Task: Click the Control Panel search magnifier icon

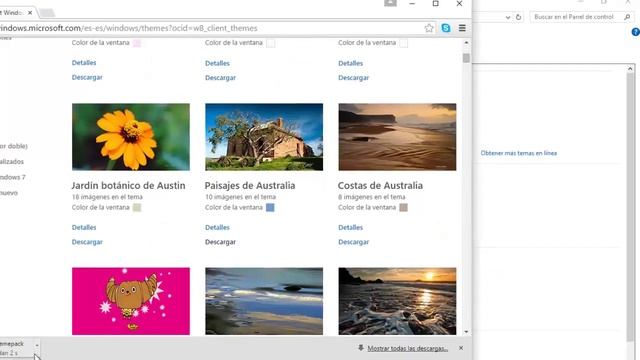Action: point(627,17)
